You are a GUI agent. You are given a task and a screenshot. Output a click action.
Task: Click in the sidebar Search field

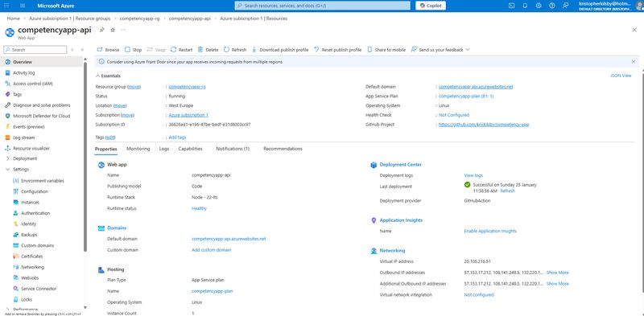point(35,50)
